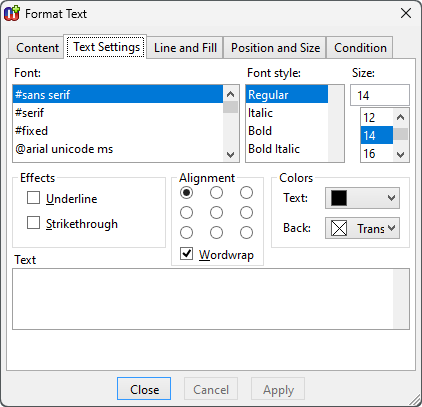Choose Bold font style

point(287,131)
